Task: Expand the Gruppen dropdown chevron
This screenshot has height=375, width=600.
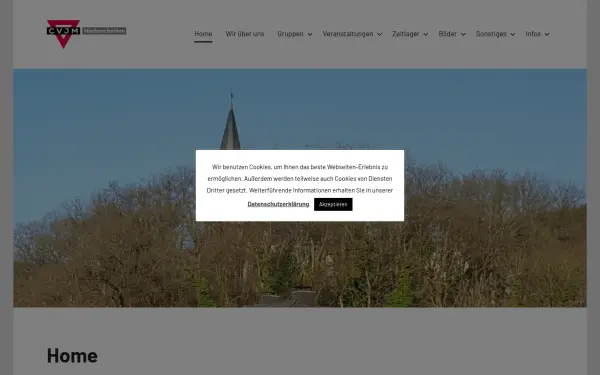Action: click(x=310, y=34)
